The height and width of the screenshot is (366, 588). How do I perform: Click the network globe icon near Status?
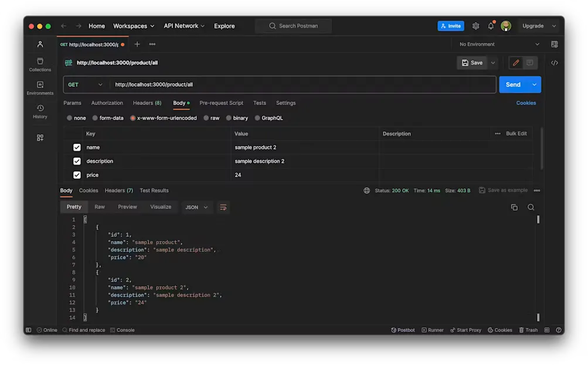[x=367, y=191]
